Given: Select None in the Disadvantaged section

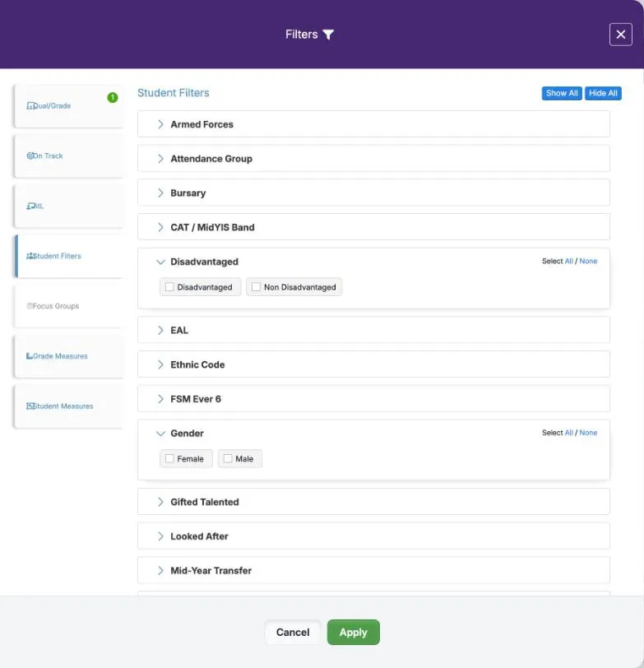Looking at the screenshot, I should [588, 261].
